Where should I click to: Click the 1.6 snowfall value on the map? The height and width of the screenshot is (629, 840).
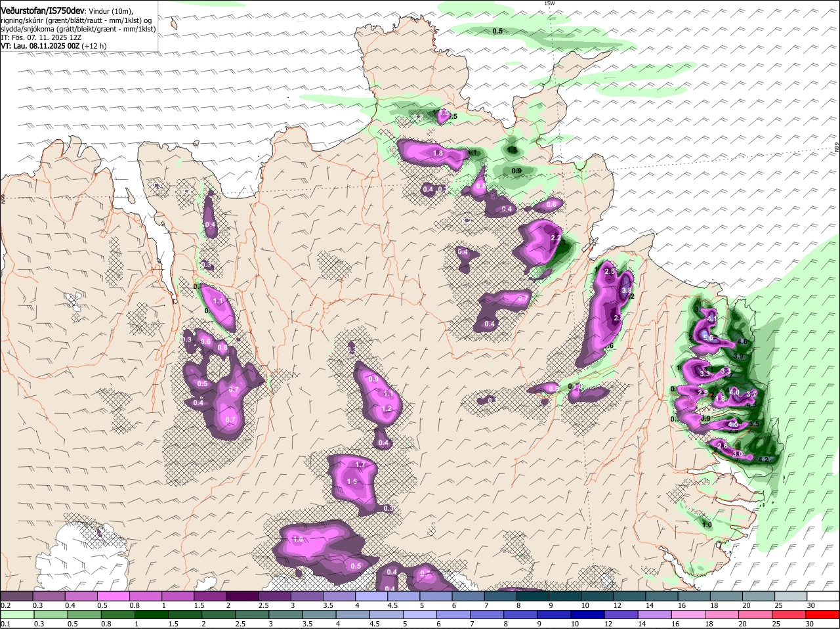(299, 539)
